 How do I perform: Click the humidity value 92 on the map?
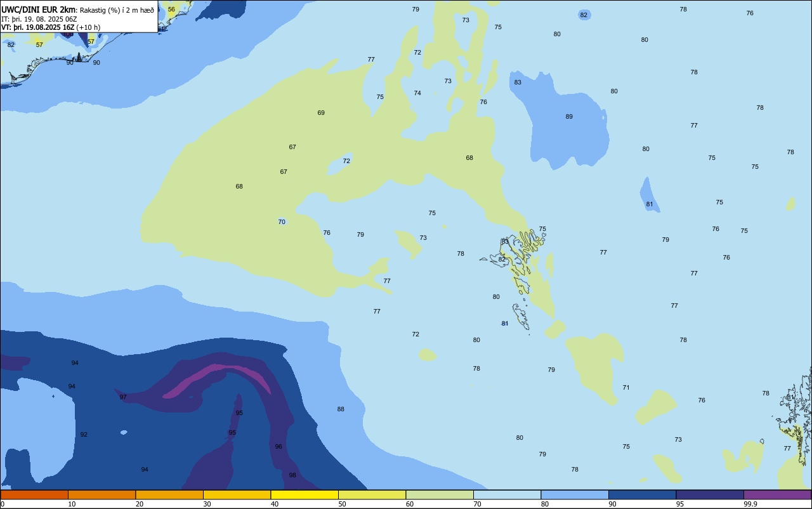tap(84, 435)
